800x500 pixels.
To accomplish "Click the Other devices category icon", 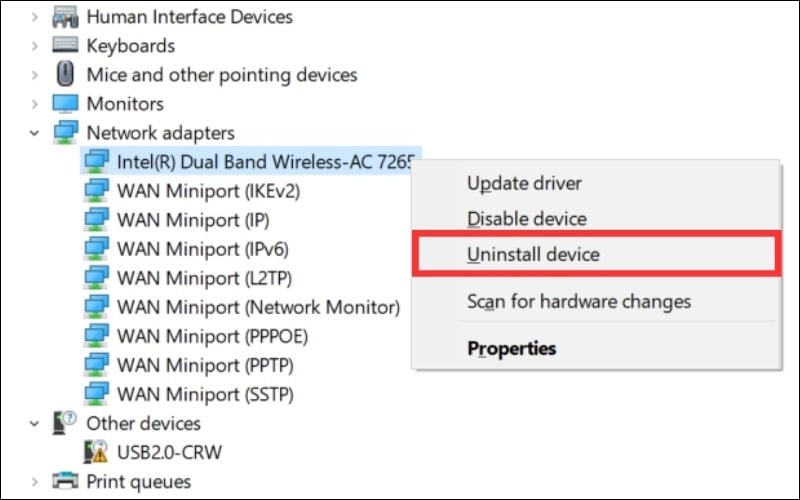I will pos(65,423).
